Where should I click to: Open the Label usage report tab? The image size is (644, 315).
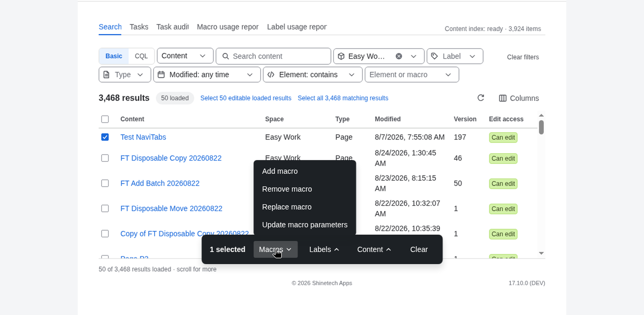(x=297, y=27)
